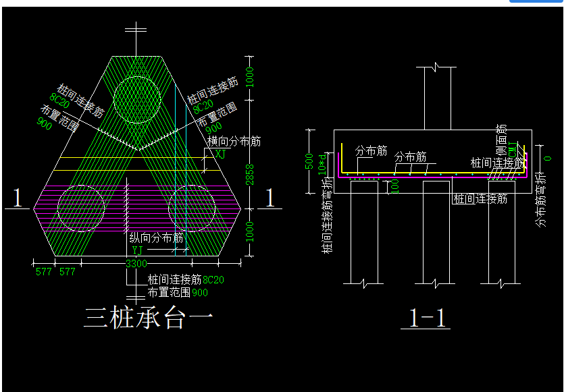Edit the 900 range on the upper-left sloped edge

[x=45, y=123]
